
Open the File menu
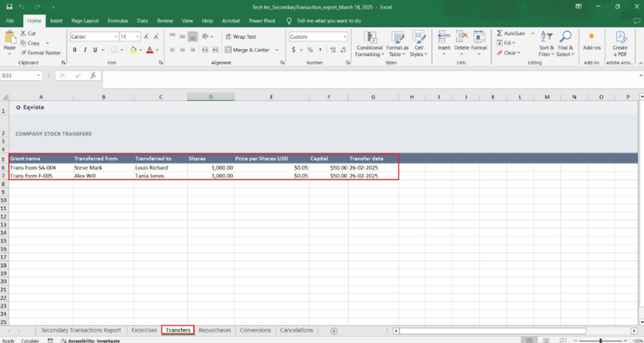[x=9, y=21]
